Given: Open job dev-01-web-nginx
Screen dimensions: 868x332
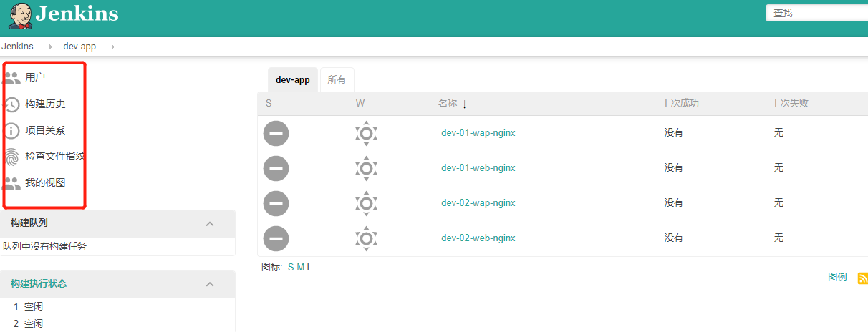Looking at the screenshot, I should click(478, 168).
